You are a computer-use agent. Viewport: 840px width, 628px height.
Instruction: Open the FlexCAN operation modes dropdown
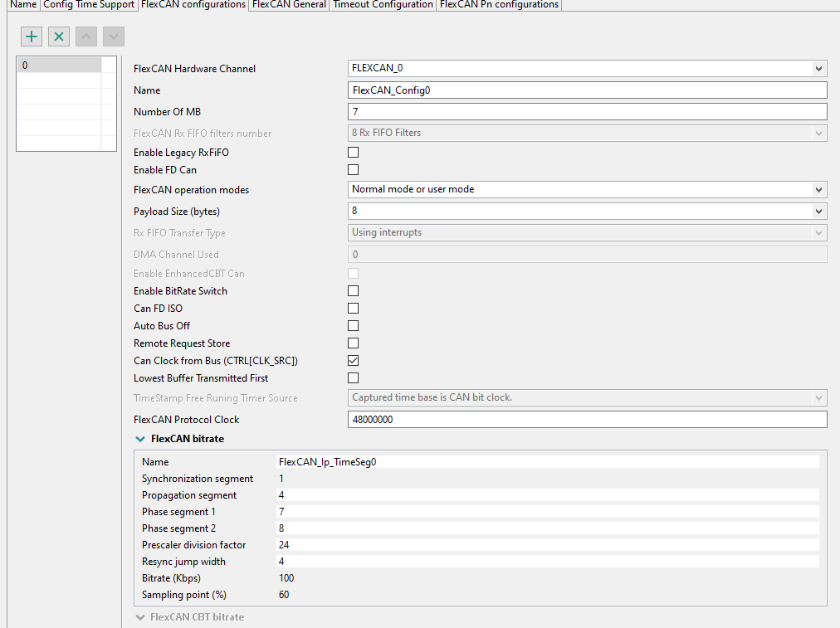coord(587,189)
